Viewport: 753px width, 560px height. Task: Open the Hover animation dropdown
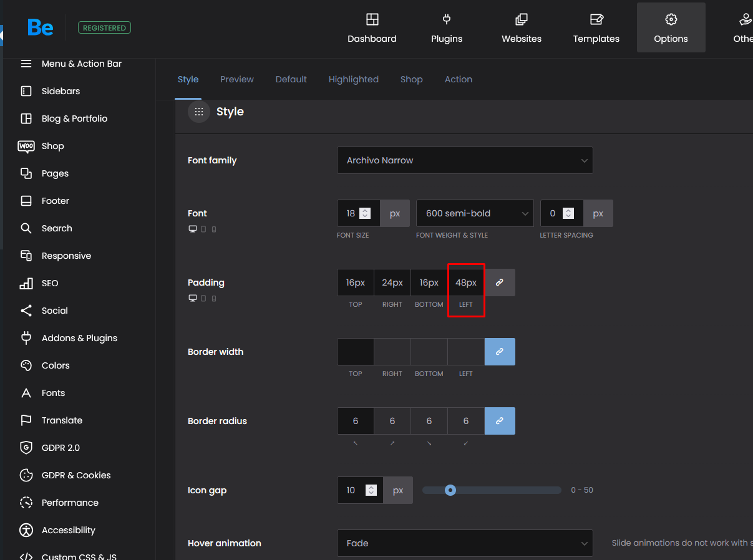coord(465,543)
